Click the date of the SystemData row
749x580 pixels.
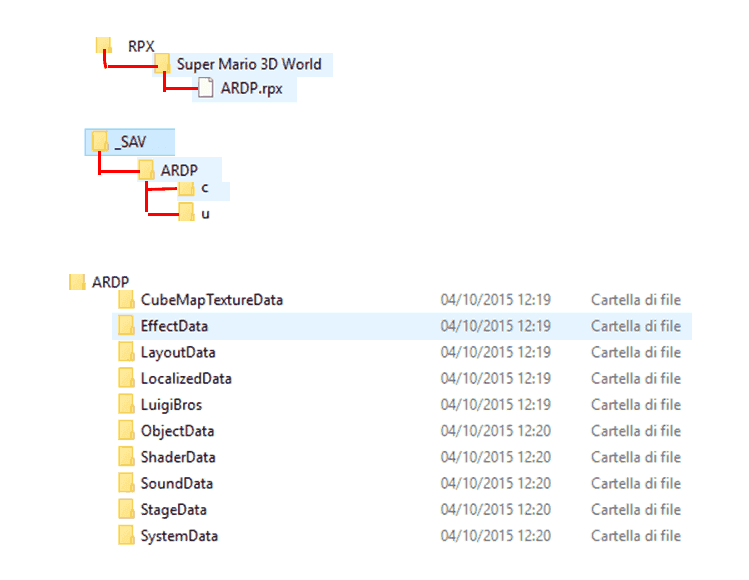[x=495, y=536]
